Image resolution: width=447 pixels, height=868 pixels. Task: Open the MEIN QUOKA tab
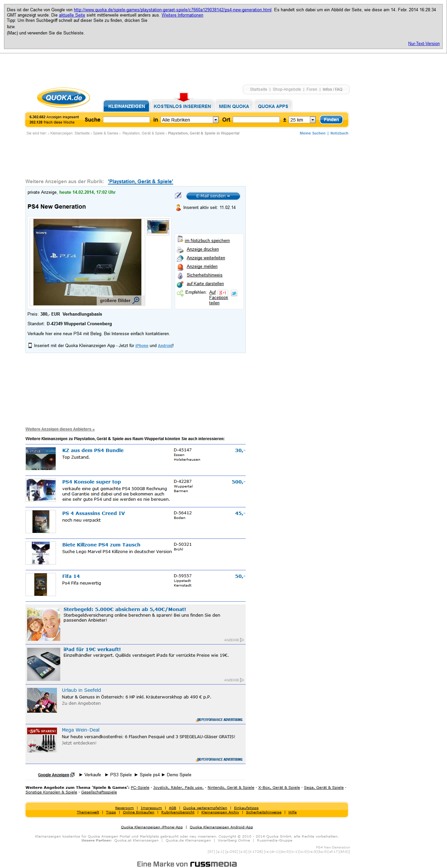point(234,106)
